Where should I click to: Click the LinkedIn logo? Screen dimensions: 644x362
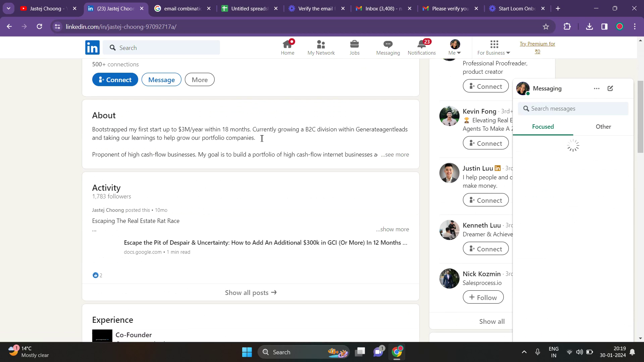[92, 48]
